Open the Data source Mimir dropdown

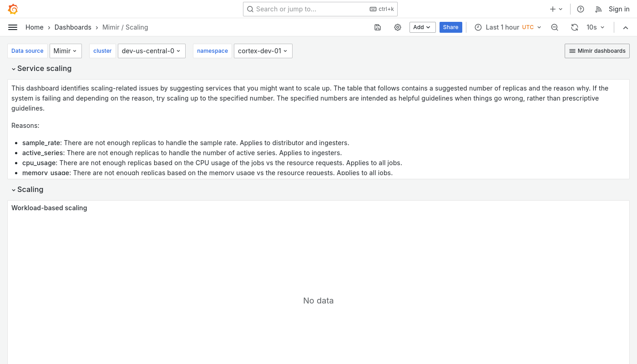pyautogui.click(x=66, y=51)
